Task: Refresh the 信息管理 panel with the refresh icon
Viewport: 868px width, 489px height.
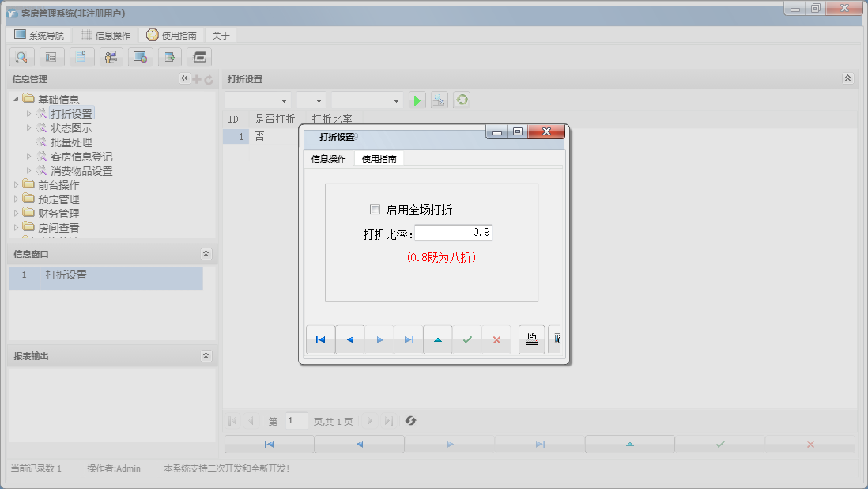Action: (x=207, y=78)
